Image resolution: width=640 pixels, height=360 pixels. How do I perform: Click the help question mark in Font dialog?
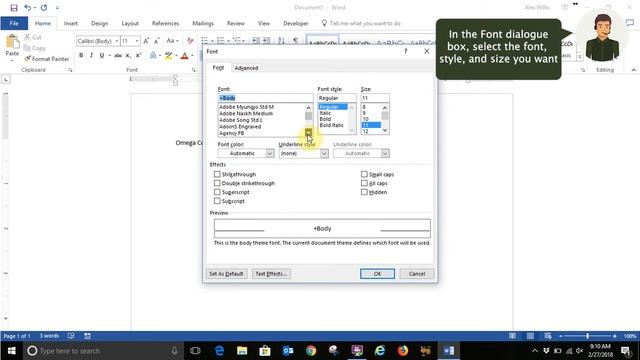[406, 51]
